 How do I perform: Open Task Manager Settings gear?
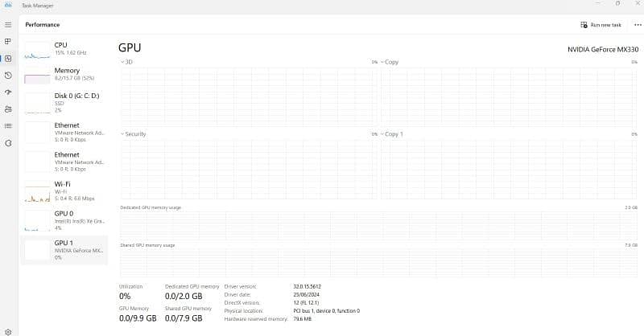(8, 329)
